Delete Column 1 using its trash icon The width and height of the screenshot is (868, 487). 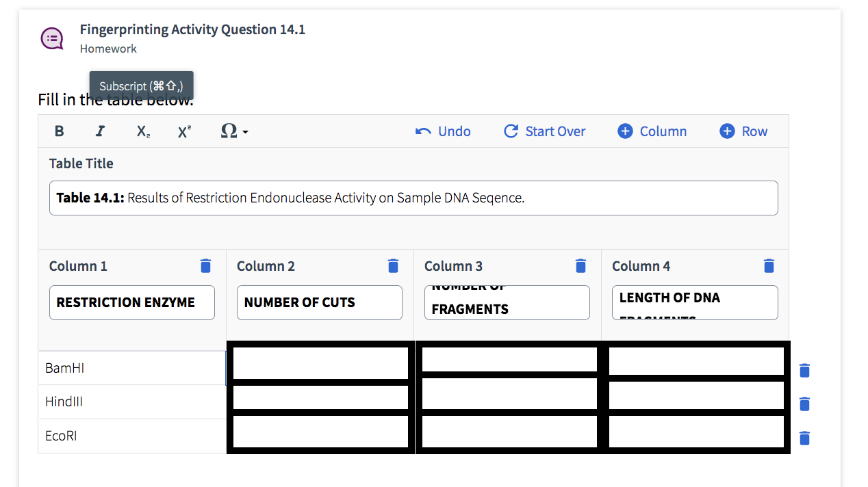[x=205, y=265]
